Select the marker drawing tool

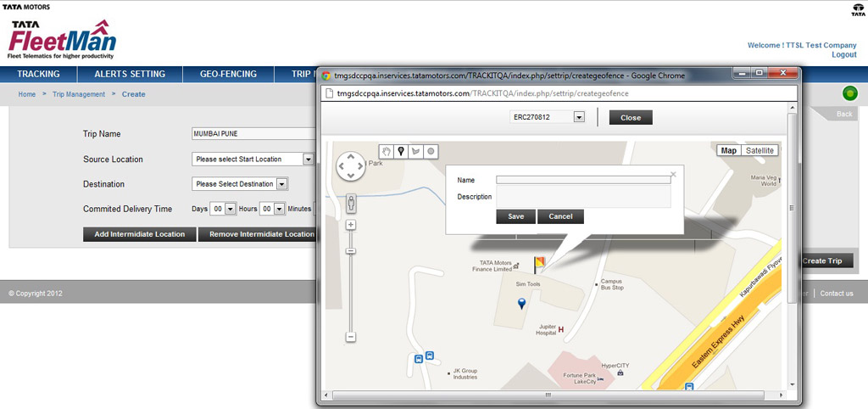[401, 151]
